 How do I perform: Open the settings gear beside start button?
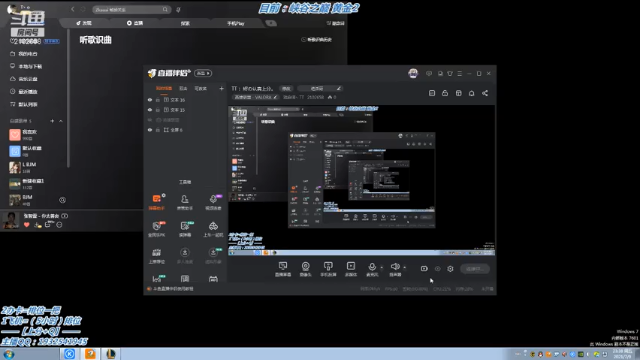pyautogui.click(x=450, y=269)
